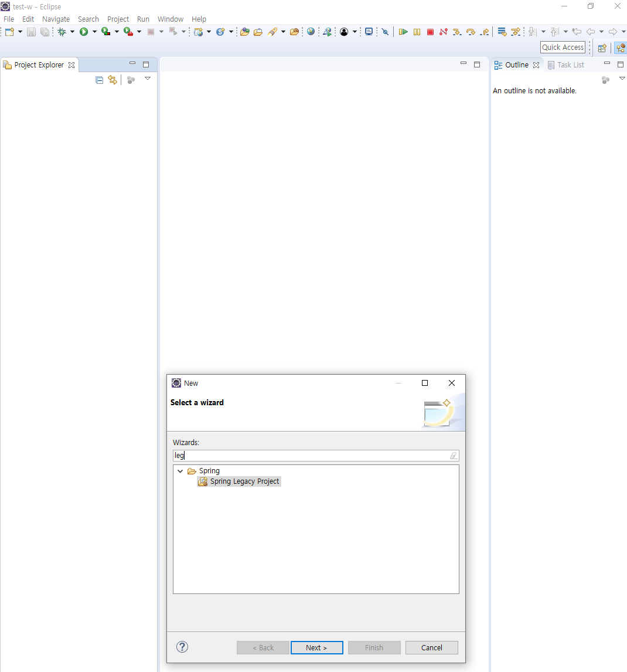Click the New Spring Starter S icon
This screenshot has width=627, height=672.
(x=220, y=32)
